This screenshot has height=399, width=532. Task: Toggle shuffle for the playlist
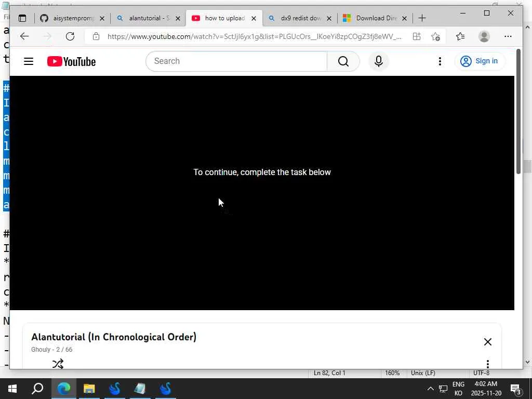pos(58,364)
